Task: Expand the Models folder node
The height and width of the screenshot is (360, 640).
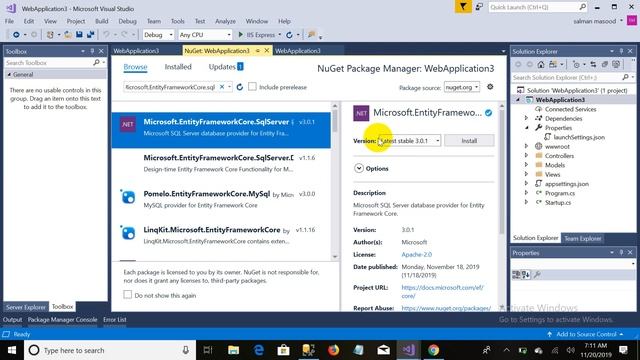Action: 526,165
